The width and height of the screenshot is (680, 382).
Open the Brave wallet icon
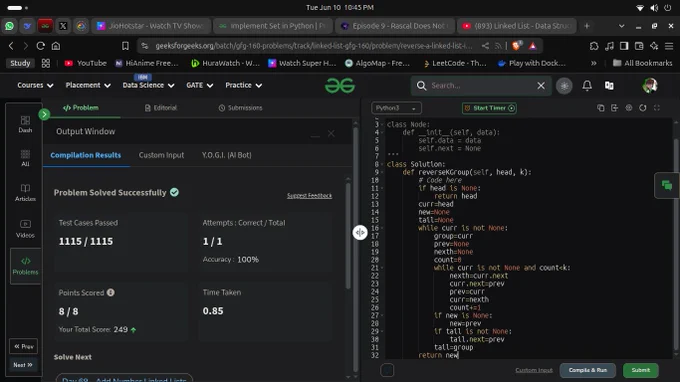tap(639, 46)
